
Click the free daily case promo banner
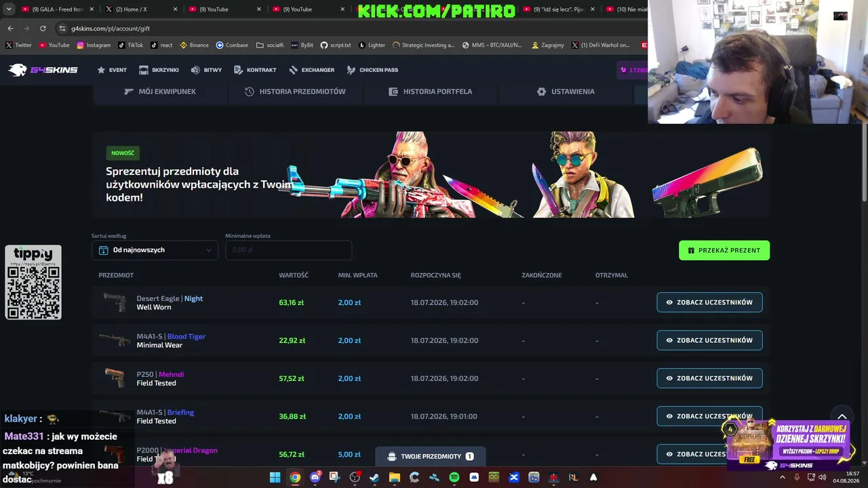point(787,444)
